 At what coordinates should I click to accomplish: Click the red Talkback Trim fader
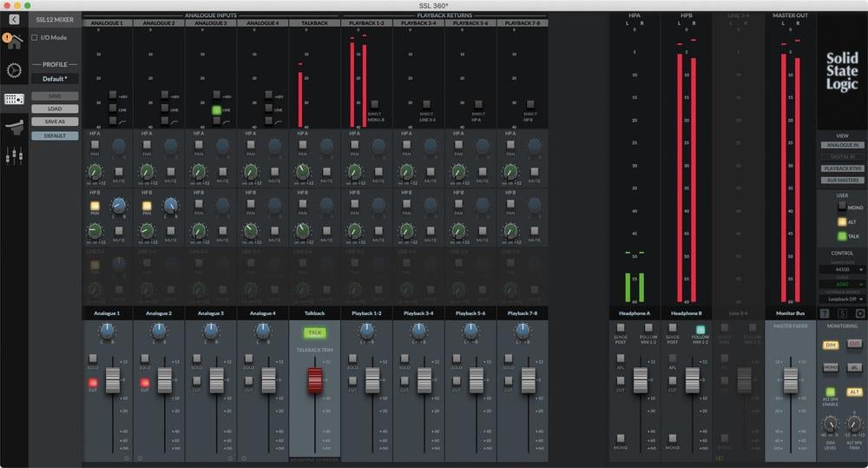tap(314, 380)
